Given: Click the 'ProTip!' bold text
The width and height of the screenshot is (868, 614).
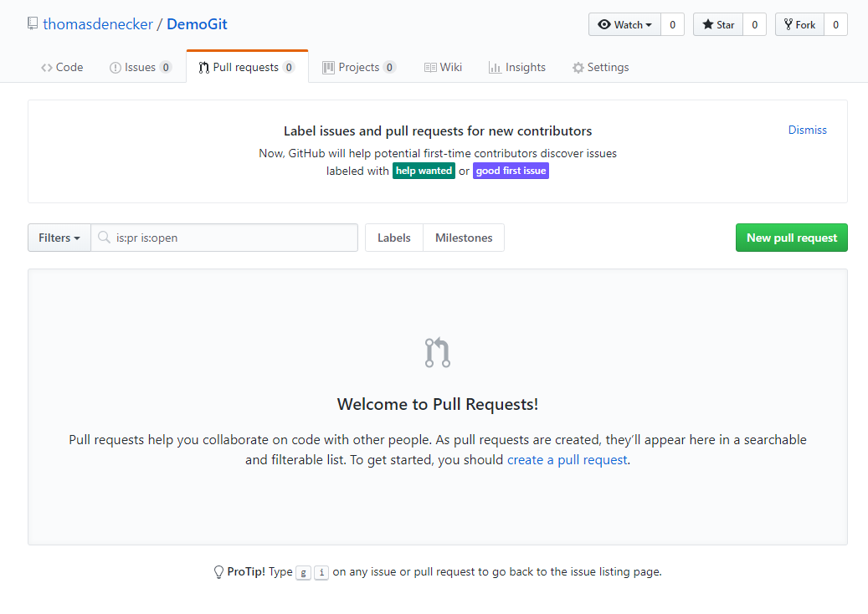Looking at the screenshot, I should (x=246, y=572).
